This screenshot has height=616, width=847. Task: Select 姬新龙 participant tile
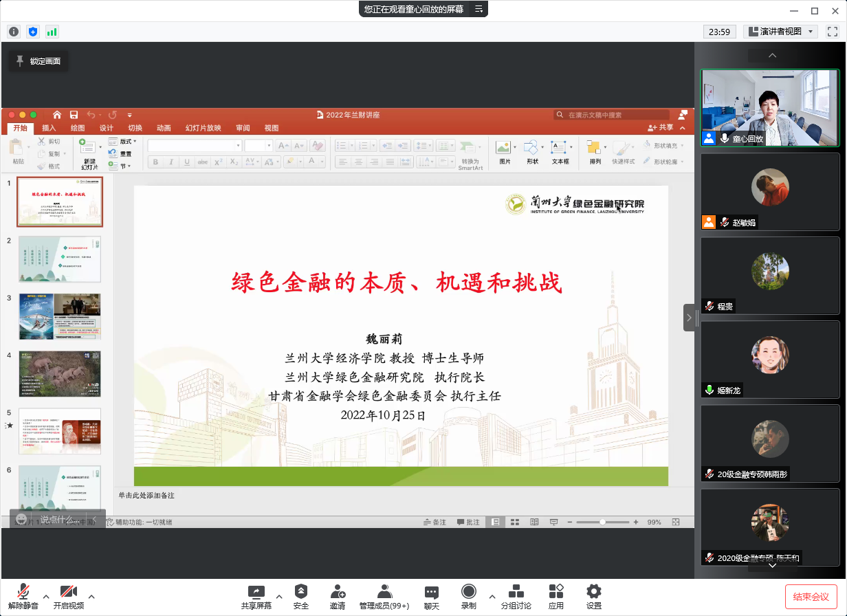click(x=770, y=360)
